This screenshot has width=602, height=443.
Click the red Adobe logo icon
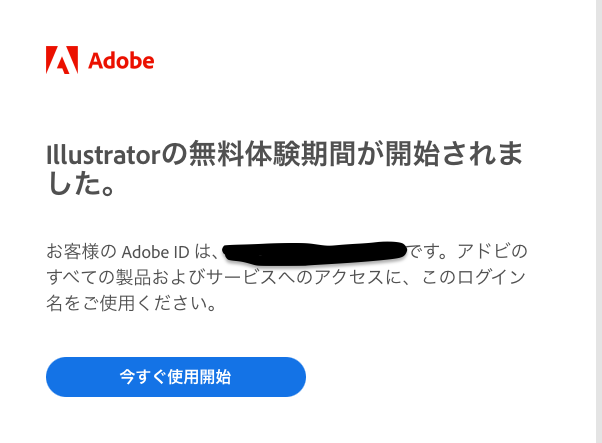[61, 61]
